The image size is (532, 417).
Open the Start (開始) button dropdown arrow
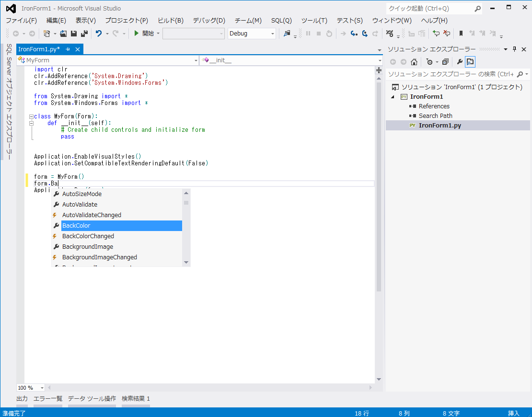[x=158, y=34]
